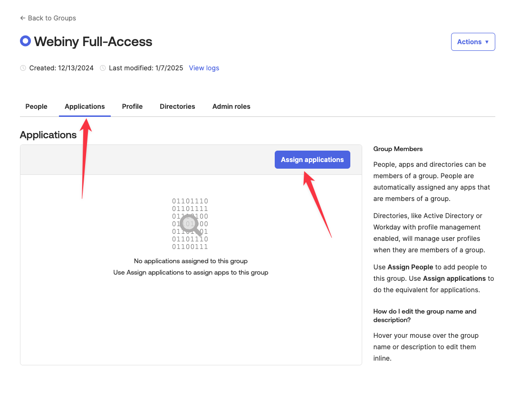The image size is (520, 420).
Task: Open the View logs link
Action: (204, 68)
